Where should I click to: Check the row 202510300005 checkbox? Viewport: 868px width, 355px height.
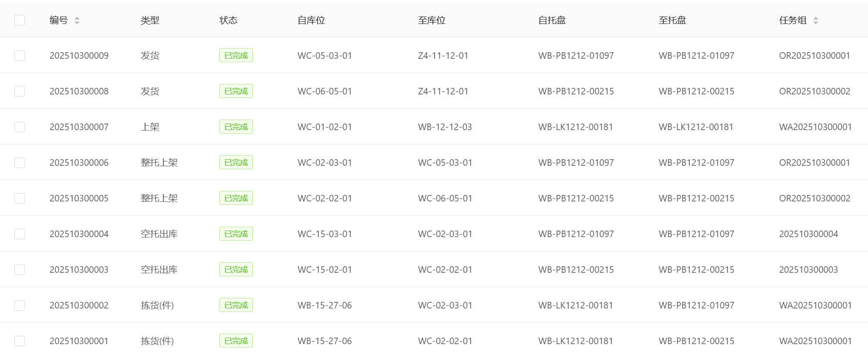pos(20,198)
